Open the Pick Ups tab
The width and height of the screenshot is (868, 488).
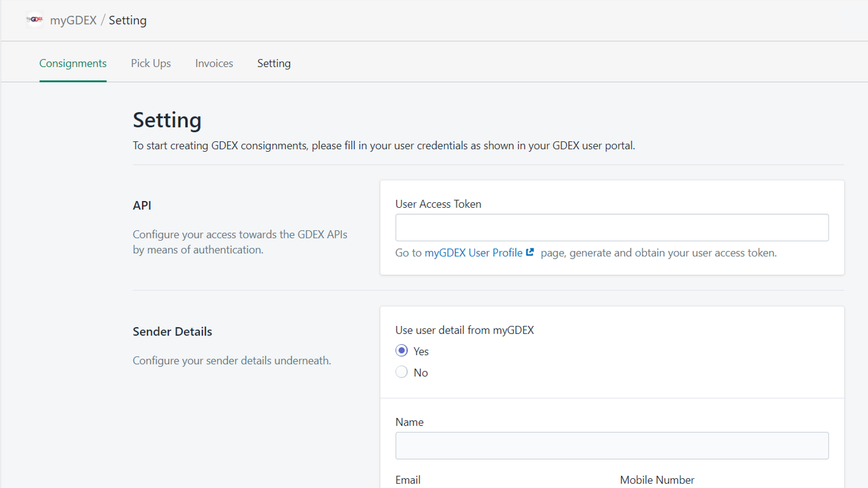coord(151,63)
